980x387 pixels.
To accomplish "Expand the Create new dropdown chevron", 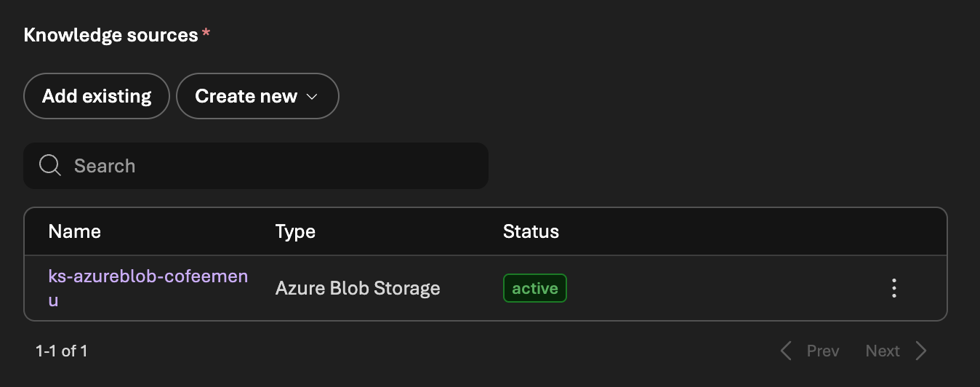I will [x=313, y=97].
